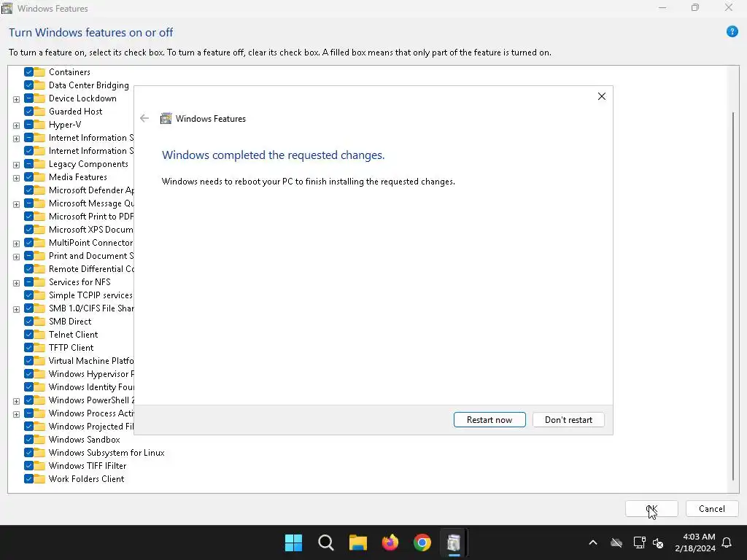Click the Windows Features title bar icon
The image size is (747, 560).
click(x=7, y=8)
